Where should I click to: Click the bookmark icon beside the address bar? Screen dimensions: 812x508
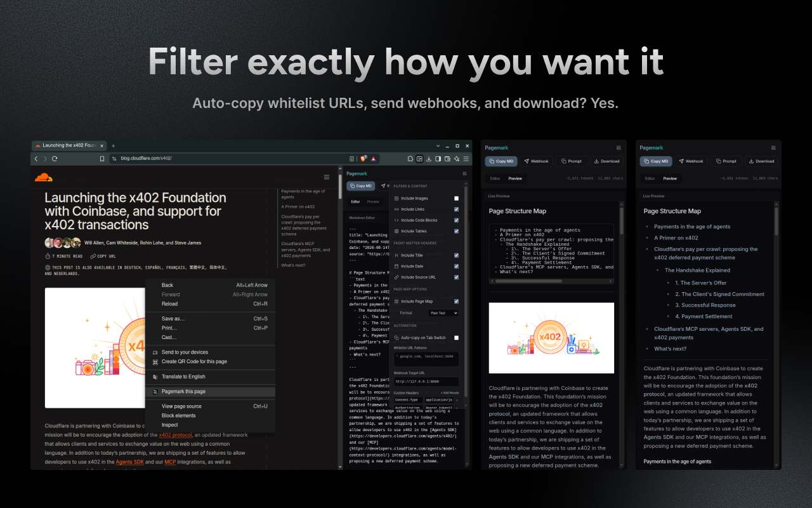(102, 159)
